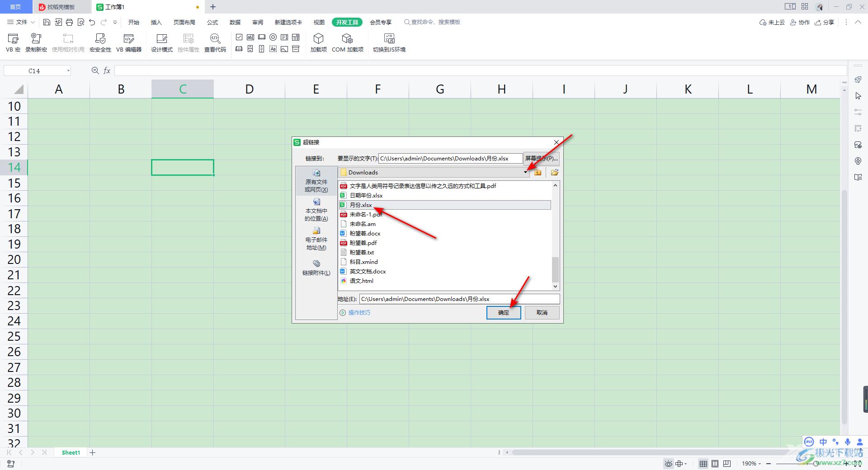Select 科目.xmind in file list
The width and height of the screenshot is (868, 470).
pyautogui.click(x=363, y=262)
